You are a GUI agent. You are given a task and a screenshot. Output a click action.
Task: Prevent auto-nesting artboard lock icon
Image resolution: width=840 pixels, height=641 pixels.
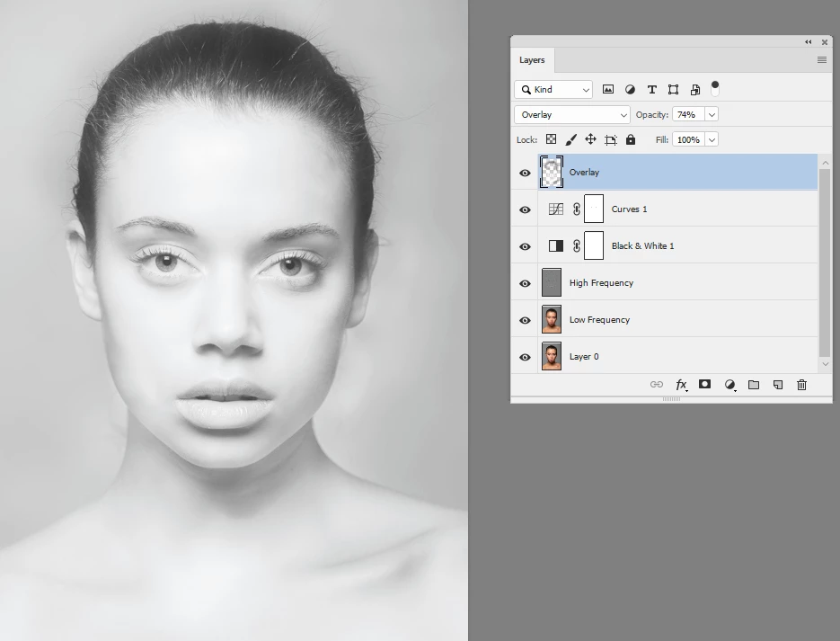tap(610, 140)
